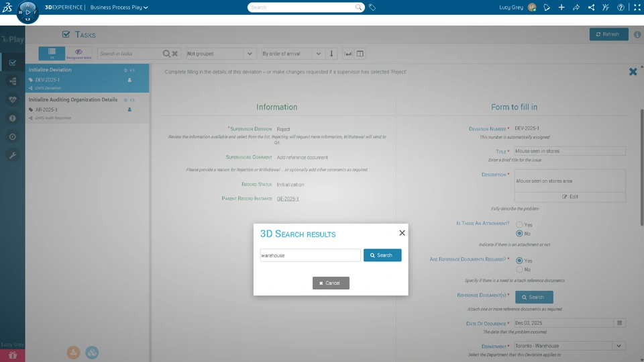Close the 3D Search Results dialog
The width and height of the screenshot is (644, 362).
point(402,233)
